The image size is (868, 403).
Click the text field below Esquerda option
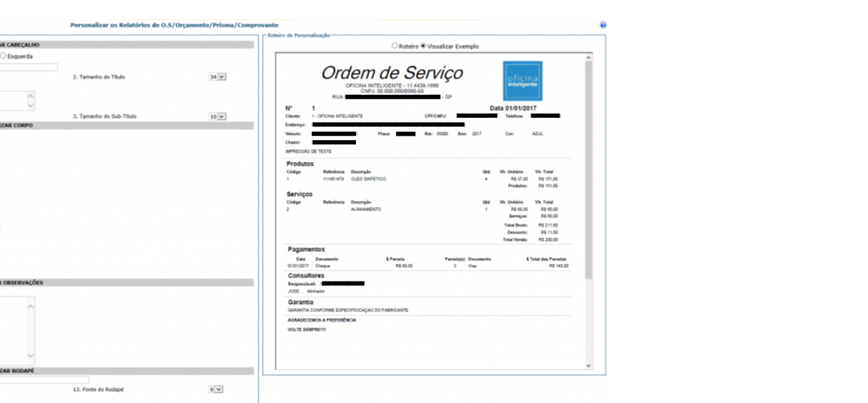pos(29,68)
